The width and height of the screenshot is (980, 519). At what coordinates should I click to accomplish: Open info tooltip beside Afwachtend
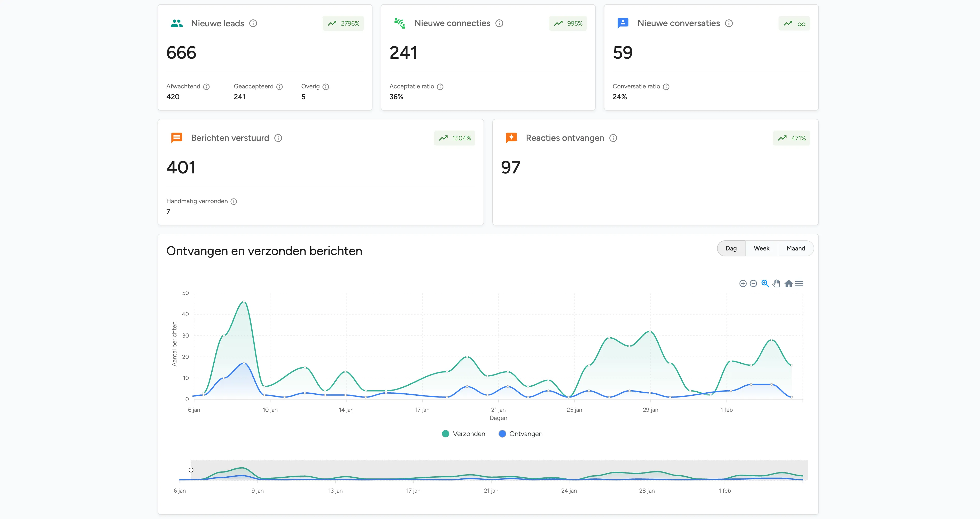click(x=206, y=87)
